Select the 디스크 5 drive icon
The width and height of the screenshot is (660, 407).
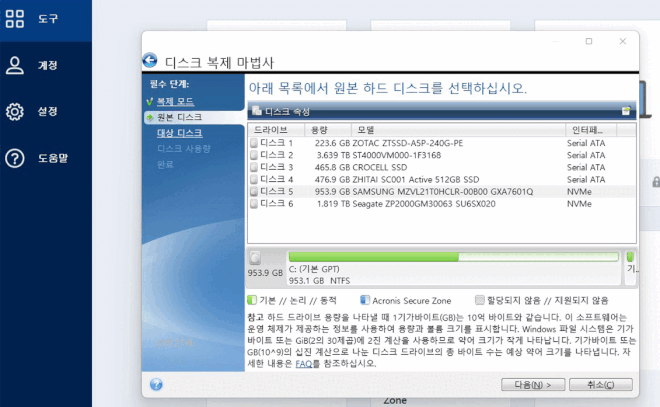click(254, 192)
